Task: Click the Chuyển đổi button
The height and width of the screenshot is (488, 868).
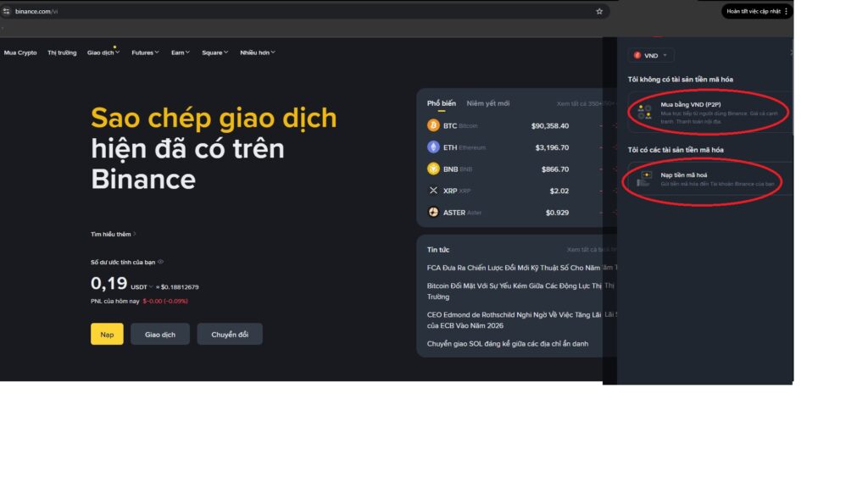Action: click(230, 334)
